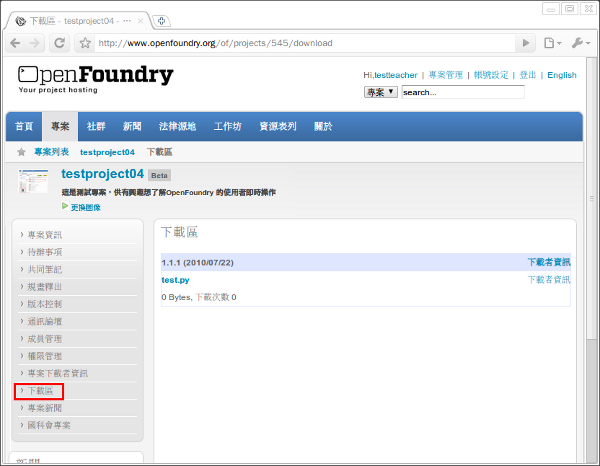Open the wrench settings menu
Viewport: 600px width, 466px height.
[x=581, y=43]
